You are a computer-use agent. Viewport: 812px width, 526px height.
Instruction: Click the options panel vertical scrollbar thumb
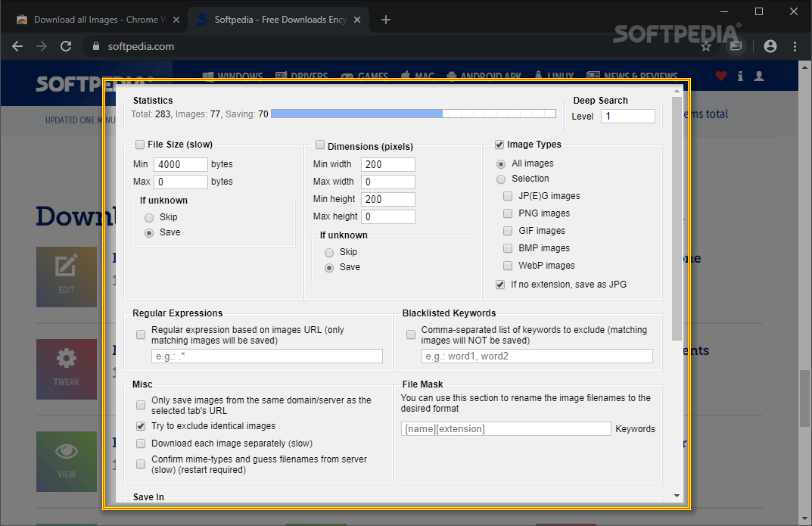[677, 219]
